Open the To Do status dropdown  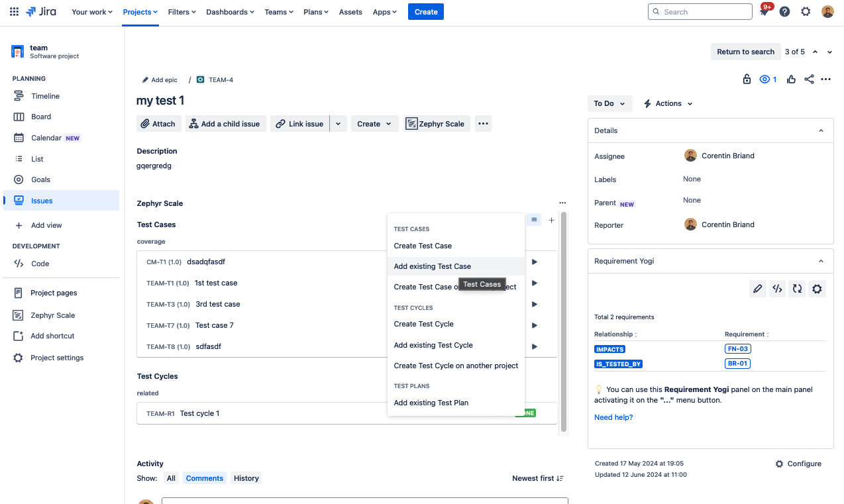tap(609, 103)
